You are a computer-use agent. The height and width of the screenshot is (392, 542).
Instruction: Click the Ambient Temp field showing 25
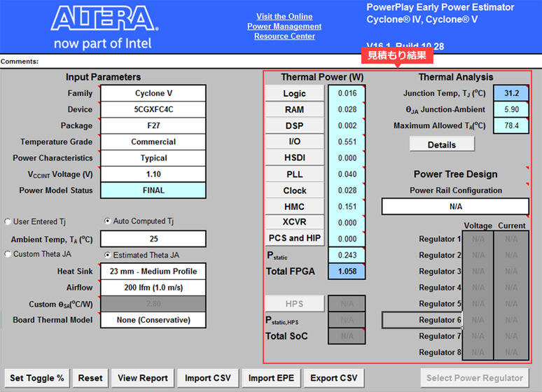click(x=153, y=239)
